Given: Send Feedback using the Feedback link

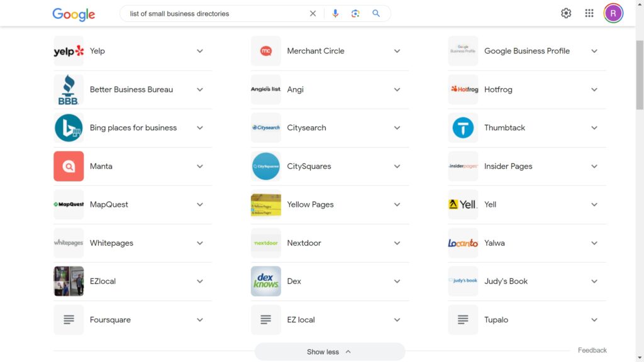Looking at the screenshot, I should coord(592,350).
